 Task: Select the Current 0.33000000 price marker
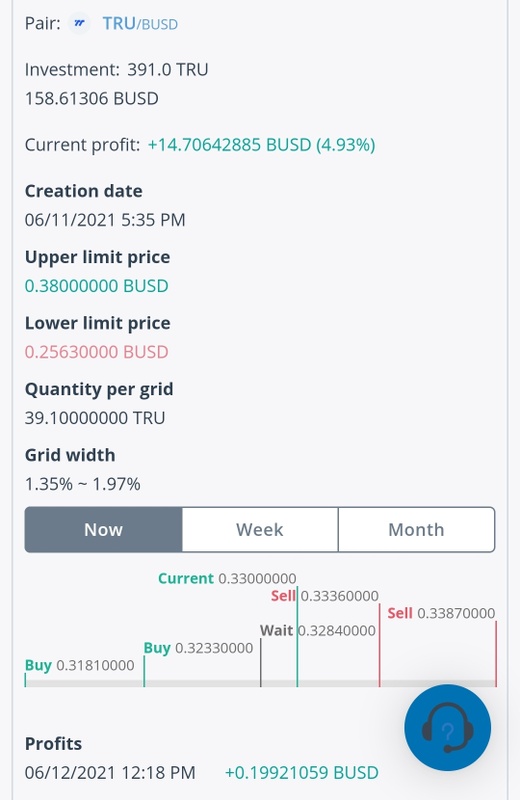tap(227, 579)
